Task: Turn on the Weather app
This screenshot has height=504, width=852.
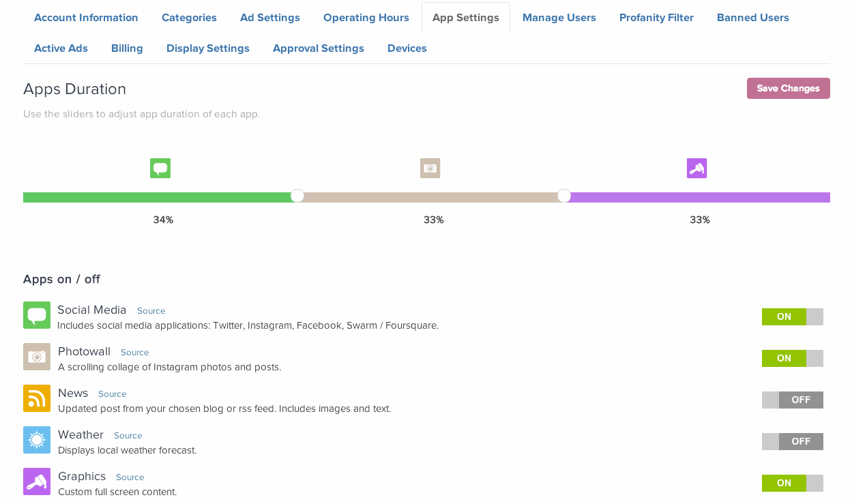Action: point(792,441)
